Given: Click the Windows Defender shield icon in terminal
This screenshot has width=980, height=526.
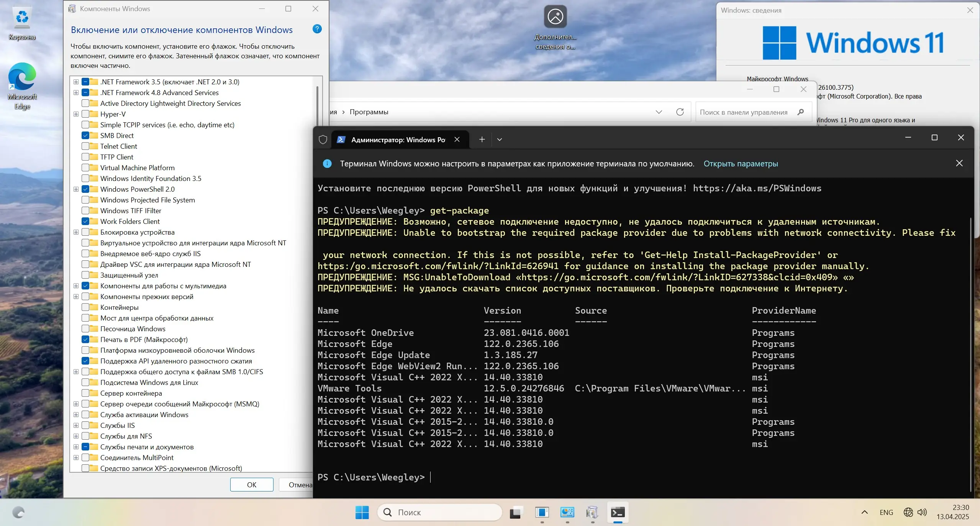Looking at the screenshot, I should tap(323, 140).
